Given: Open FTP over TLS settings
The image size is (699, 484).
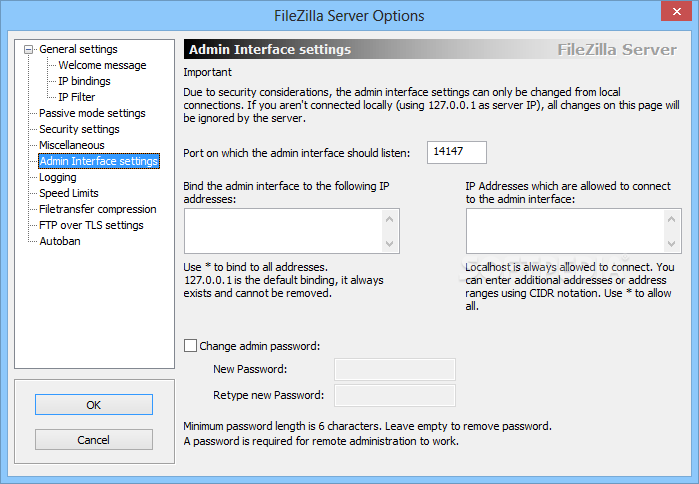Looking at the screenshot, I should [91, 226].
